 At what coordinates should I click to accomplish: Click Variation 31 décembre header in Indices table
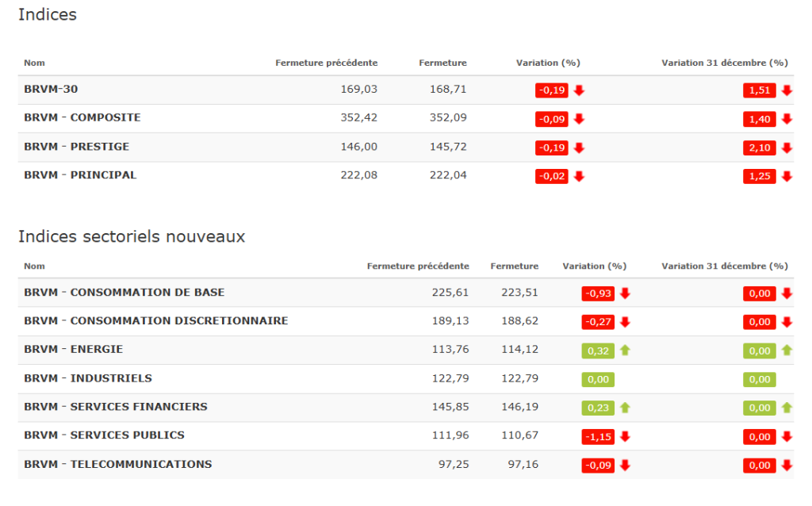click(724, 63)
